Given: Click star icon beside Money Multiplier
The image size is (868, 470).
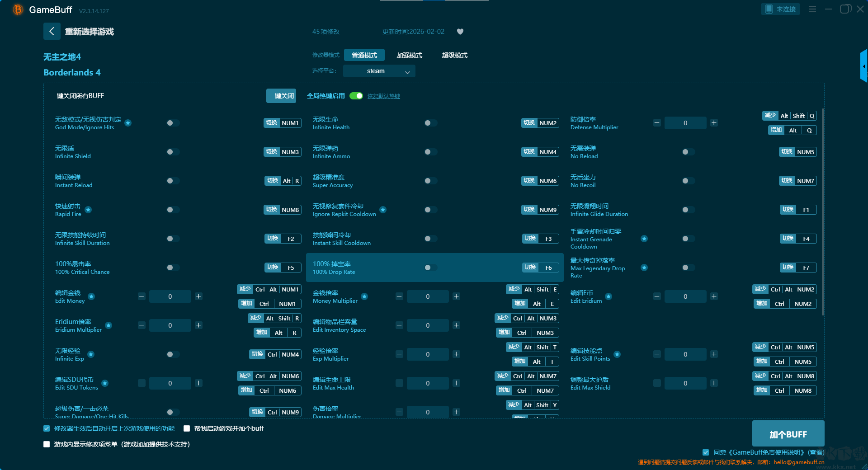Looking at the screenshot, I should [x=364, y=296].
